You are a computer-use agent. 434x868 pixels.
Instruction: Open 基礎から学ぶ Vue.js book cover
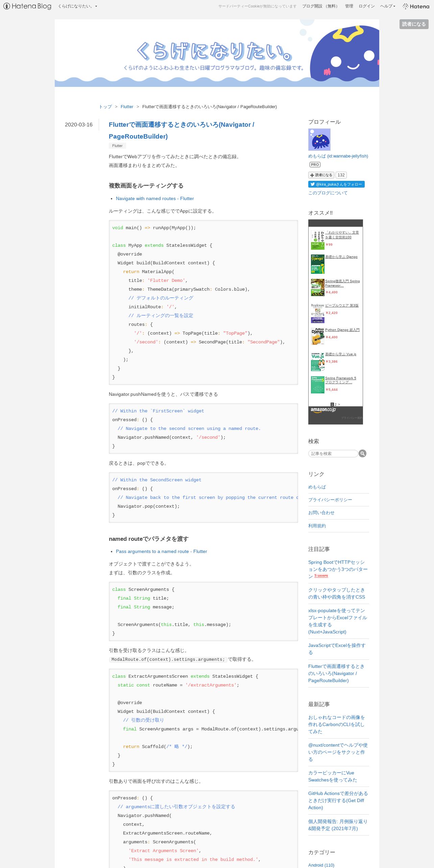point(317,362)
